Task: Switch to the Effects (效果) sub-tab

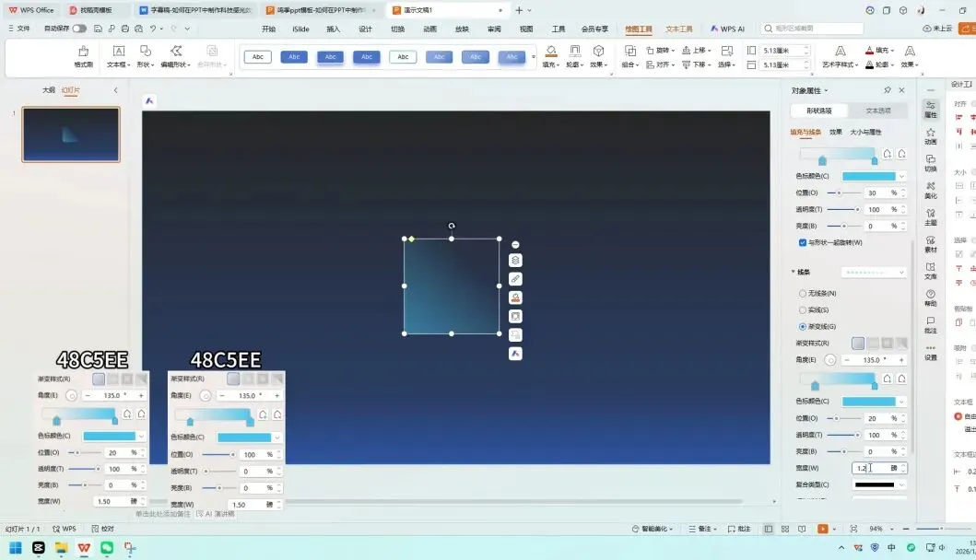Action: pyautogui.click(x=835, y=132)
